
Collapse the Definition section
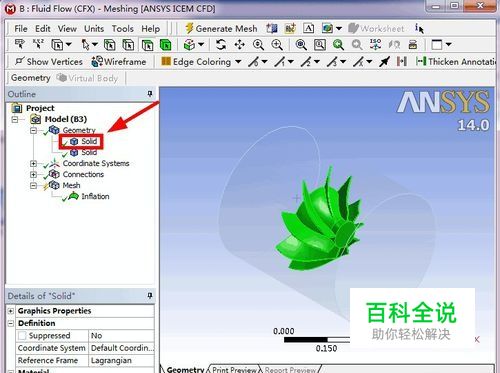11,323
